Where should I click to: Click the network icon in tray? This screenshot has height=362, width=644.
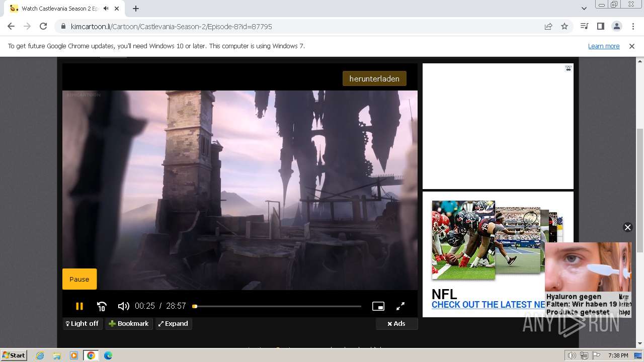584,355
